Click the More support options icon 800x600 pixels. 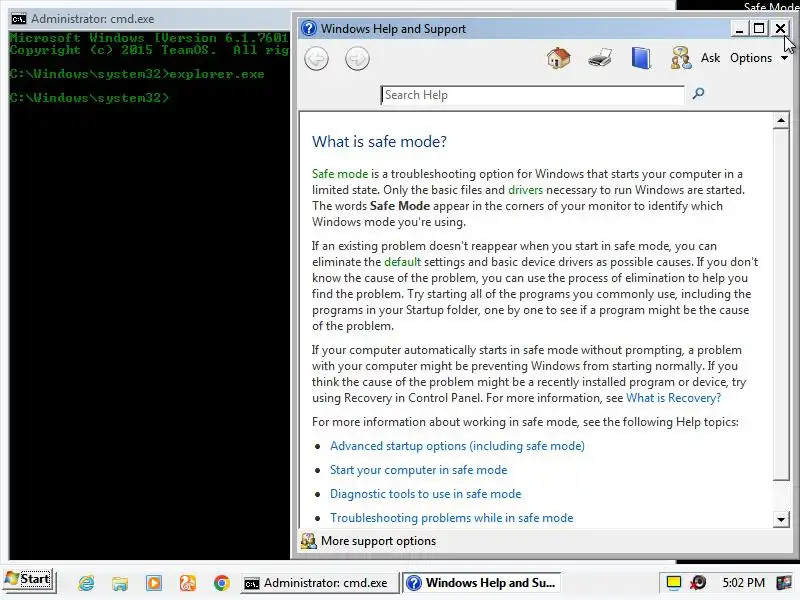click(308, 541)
